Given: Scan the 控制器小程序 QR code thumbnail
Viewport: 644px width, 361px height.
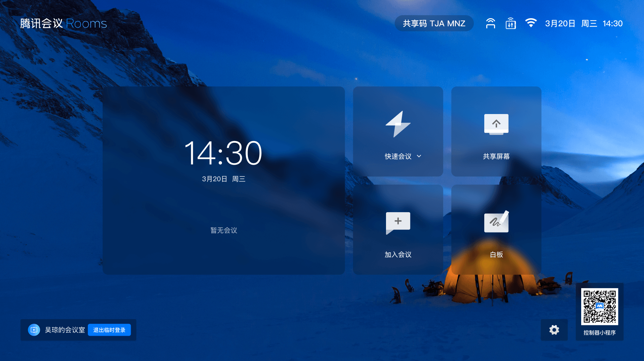Looking at the screenshot, I should 600,306.
